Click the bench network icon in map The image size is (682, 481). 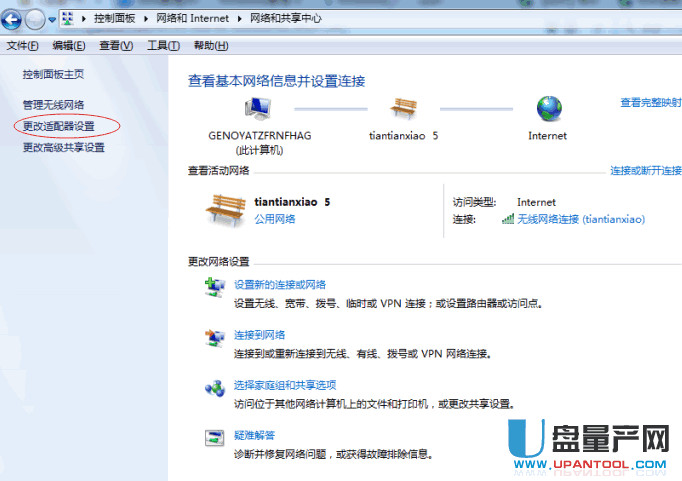404,108
